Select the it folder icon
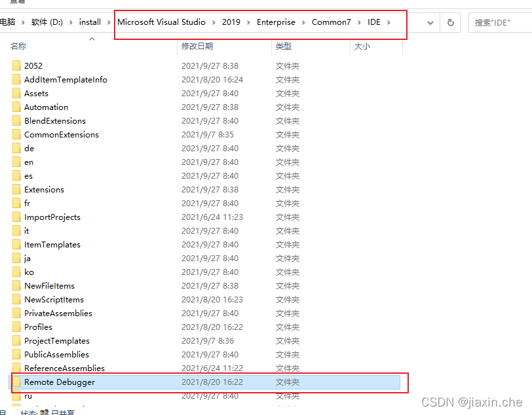This screenshot has height=415, width=532. click(x=16, y=230)
